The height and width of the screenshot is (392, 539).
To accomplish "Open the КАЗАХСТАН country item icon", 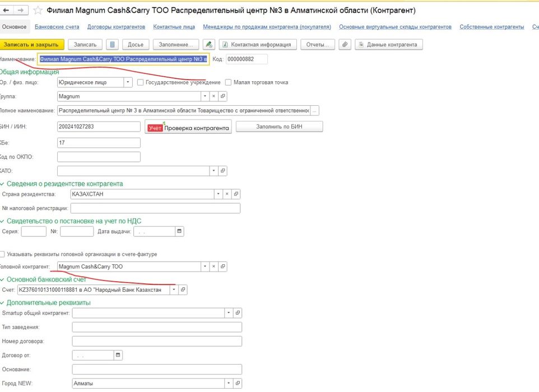I will pyautogui.click(x=236, y=194).
